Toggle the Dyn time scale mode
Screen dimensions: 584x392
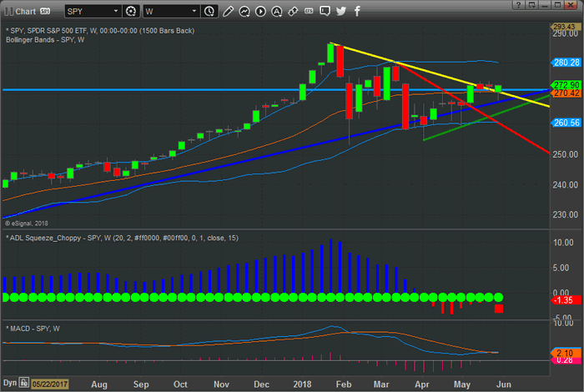click(10, 384)
